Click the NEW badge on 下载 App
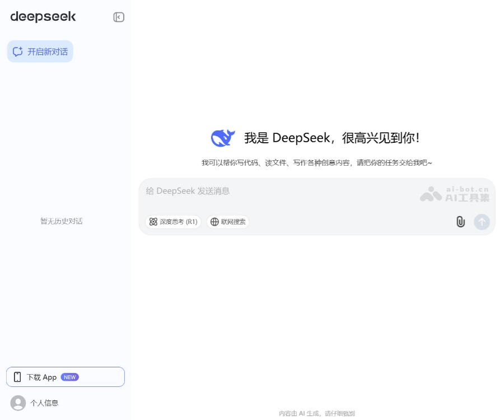504x420 pixels. 69,377
